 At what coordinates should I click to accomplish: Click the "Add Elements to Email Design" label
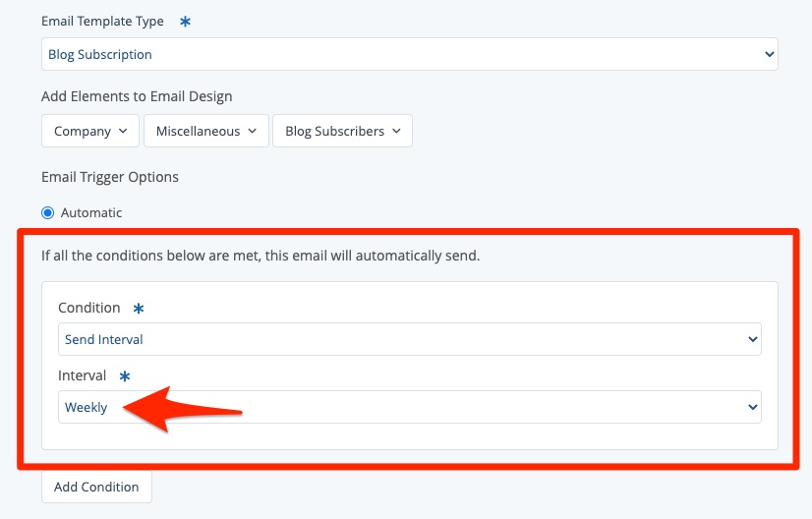[x=137, y=96]
